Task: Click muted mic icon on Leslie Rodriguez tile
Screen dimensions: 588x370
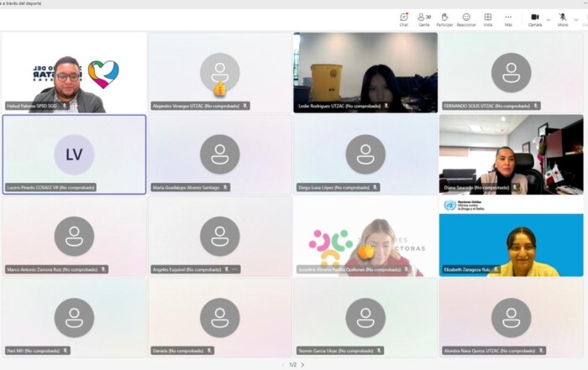Action: (386, 106)
